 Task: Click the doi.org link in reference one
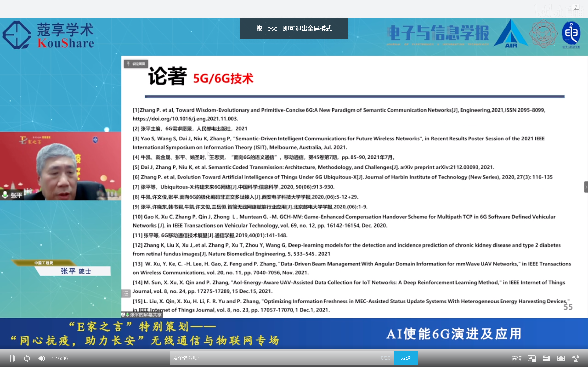pyautogui.click(x=185, y=119)
